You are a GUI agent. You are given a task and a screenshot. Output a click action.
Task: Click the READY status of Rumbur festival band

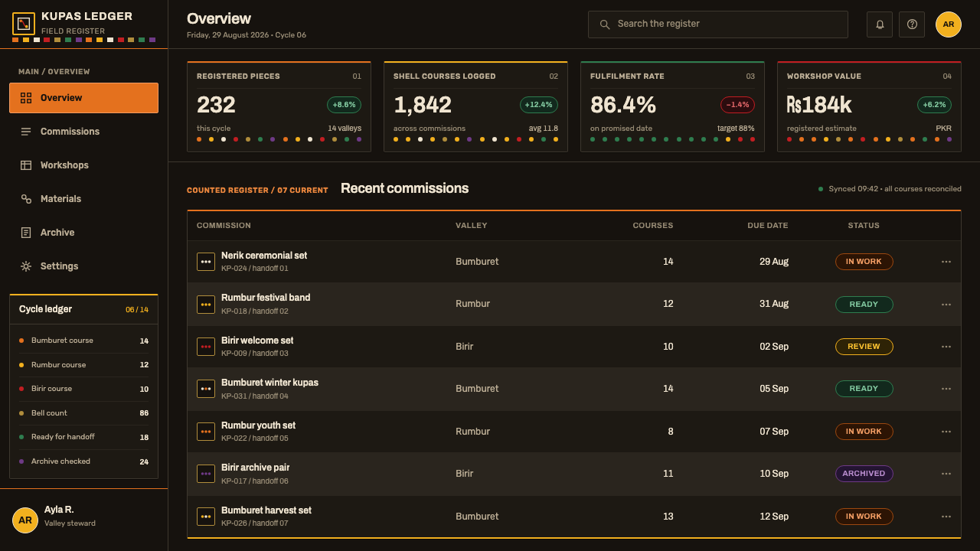point(864,305)
